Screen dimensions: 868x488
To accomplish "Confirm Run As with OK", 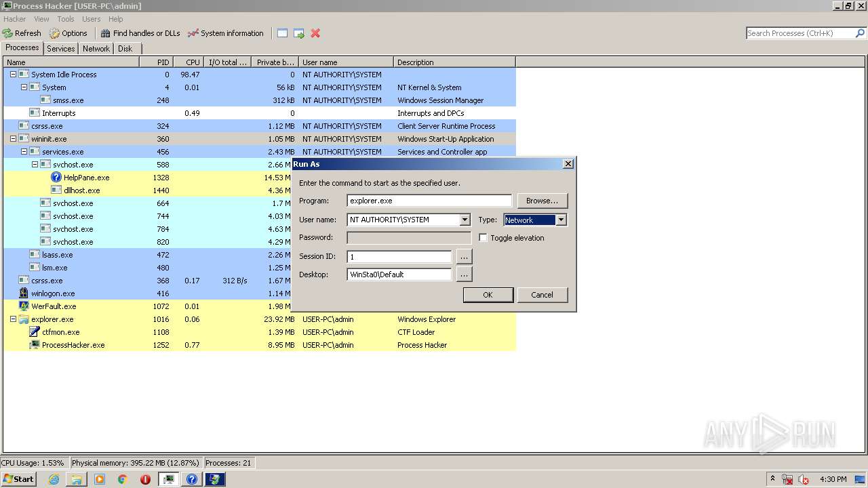I will click(488, 295).
